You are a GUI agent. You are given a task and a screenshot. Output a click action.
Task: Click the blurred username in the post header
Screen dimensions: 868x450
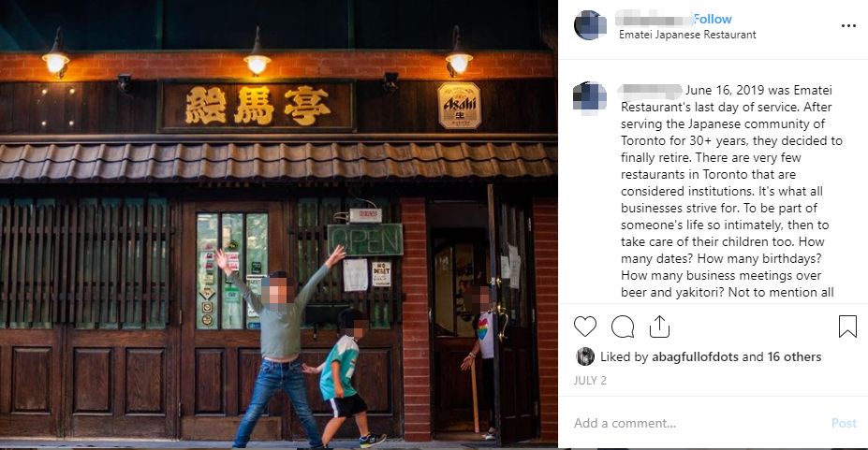(x=654, y=19)
